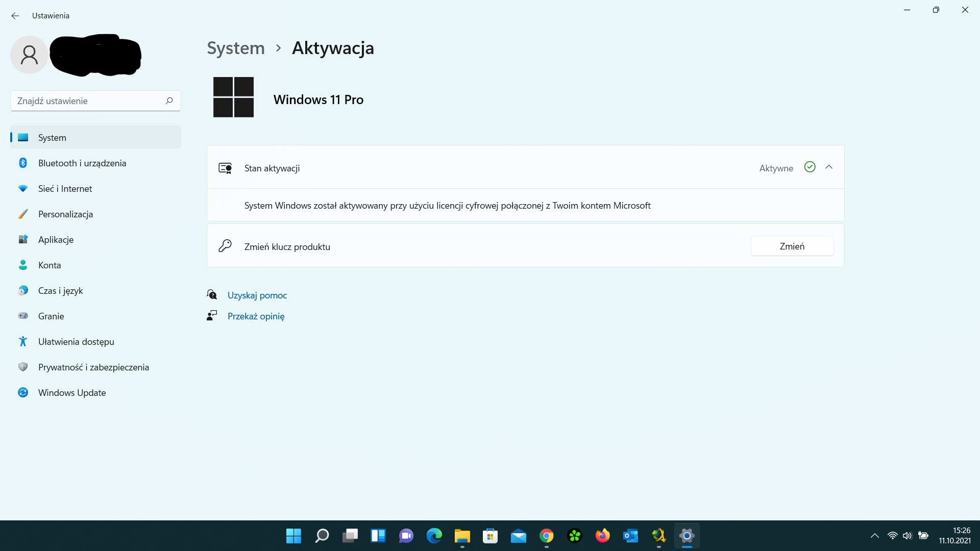Focus the 'Znajdź ustawienie' search field
This screenshot has width=980, height=551.
[95, 101]
